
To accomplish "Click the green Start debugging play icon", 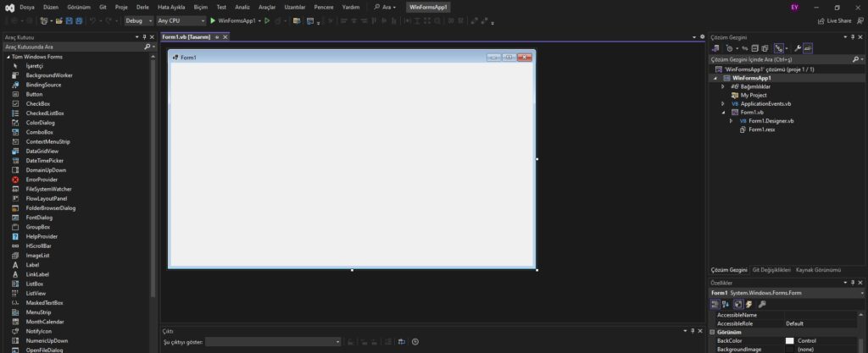I will [213, 20].
